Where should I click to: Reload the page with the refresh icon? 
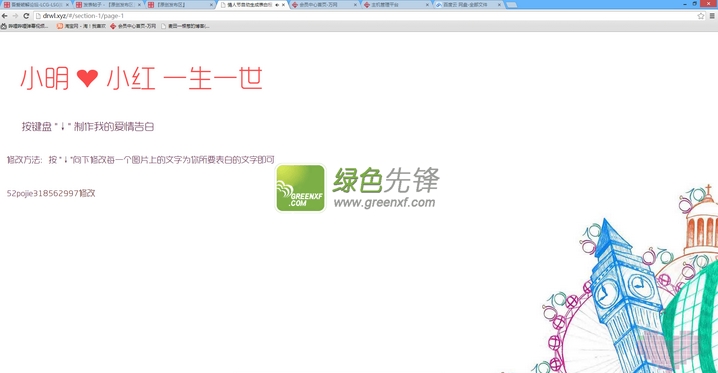tap(26, 16)
